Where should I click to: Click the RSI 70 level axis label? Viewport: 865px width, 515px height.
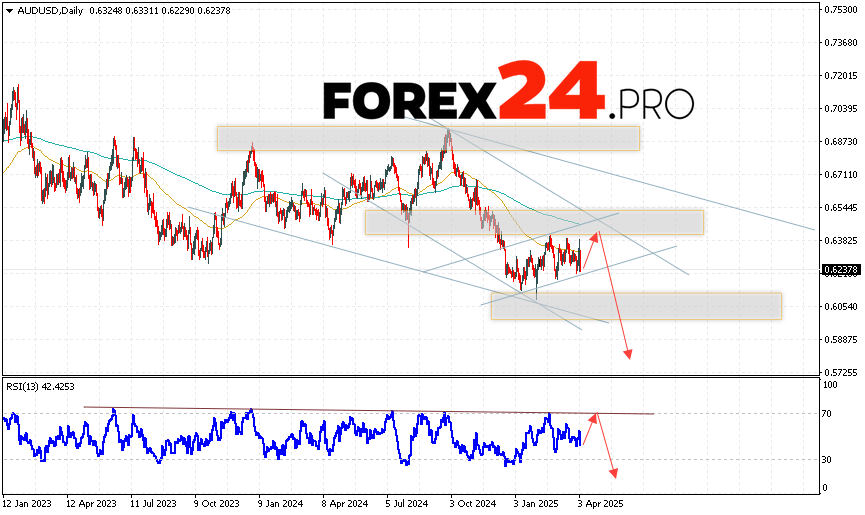829,412
